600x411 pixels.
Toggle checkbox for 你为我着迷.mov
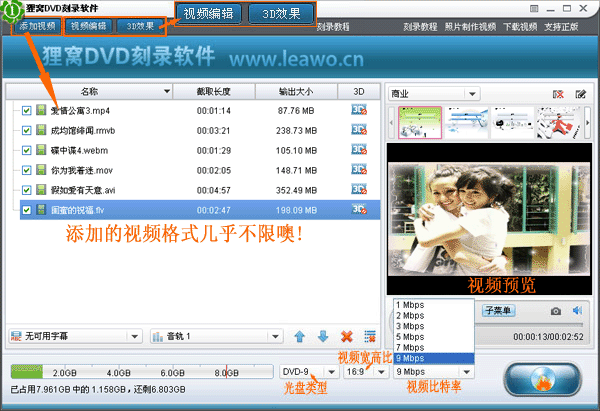(26, 170)
